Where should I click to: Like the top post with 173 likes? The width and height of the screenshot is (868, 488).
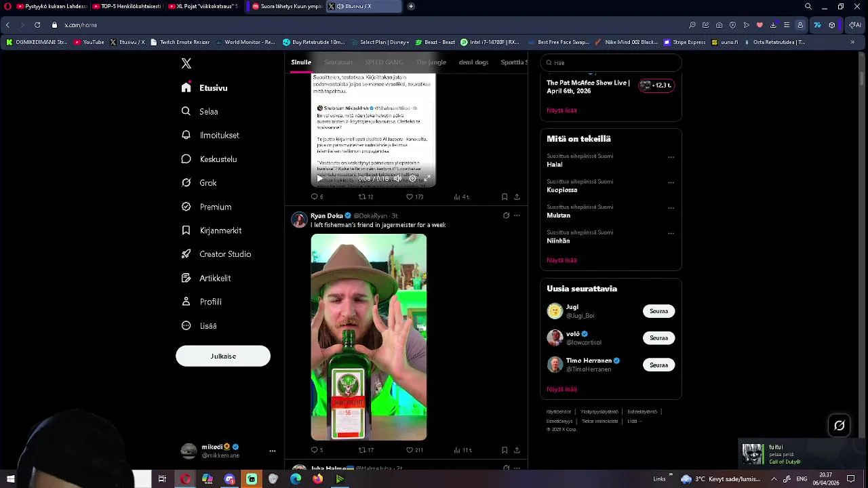coord(414,197)
